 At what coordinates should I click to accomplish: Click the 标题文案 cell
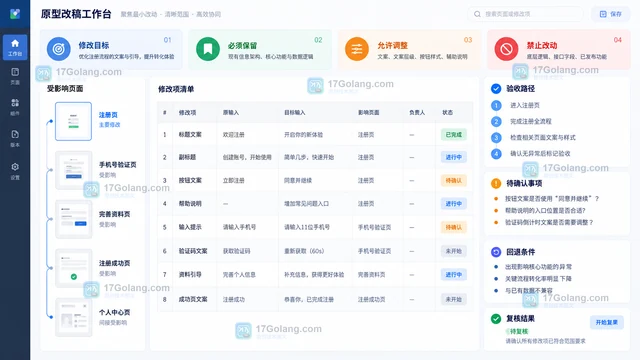[x=190, y=134]
